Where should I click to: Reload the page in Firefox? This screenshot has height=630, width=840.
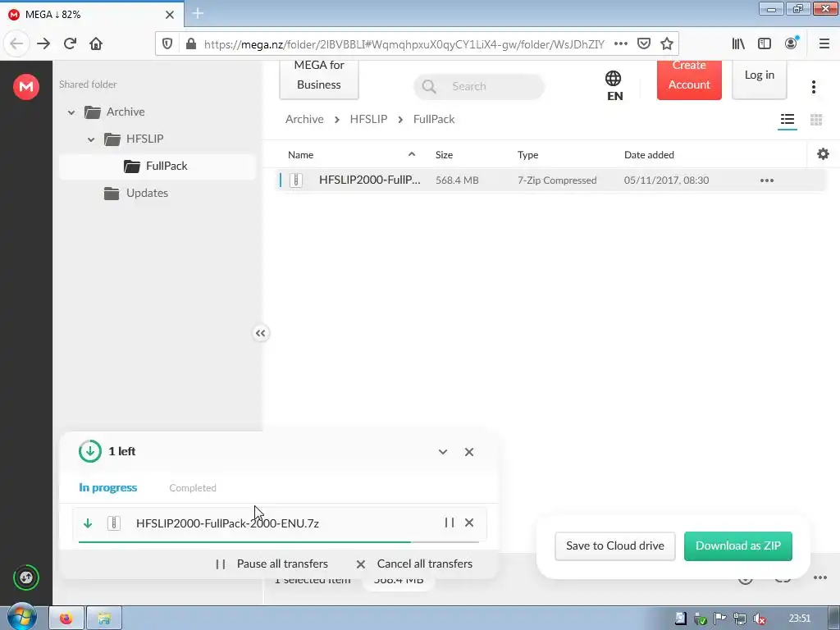(x=70, y=43)
